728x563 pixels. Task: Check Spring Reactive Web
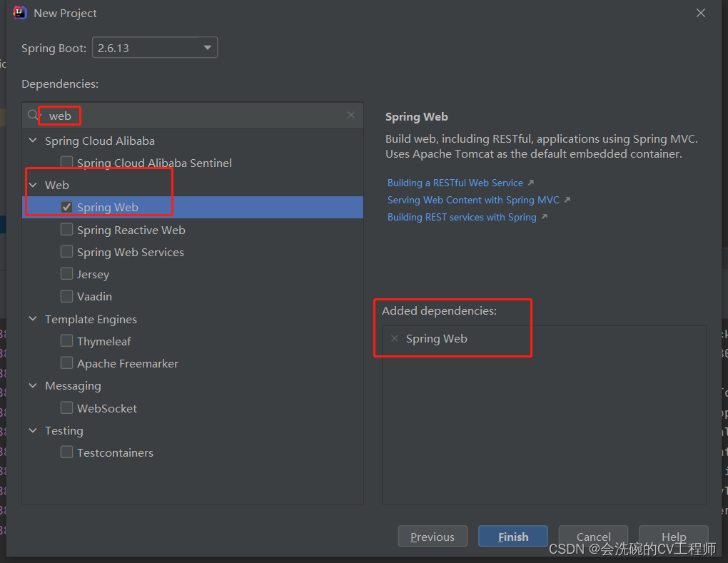coord(67,229)
